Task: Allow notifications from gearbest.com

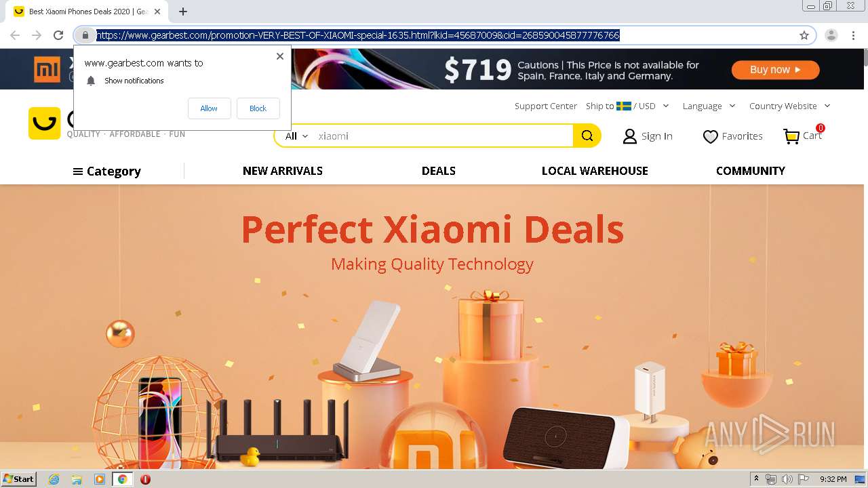Action: click(x=209, y=108)
